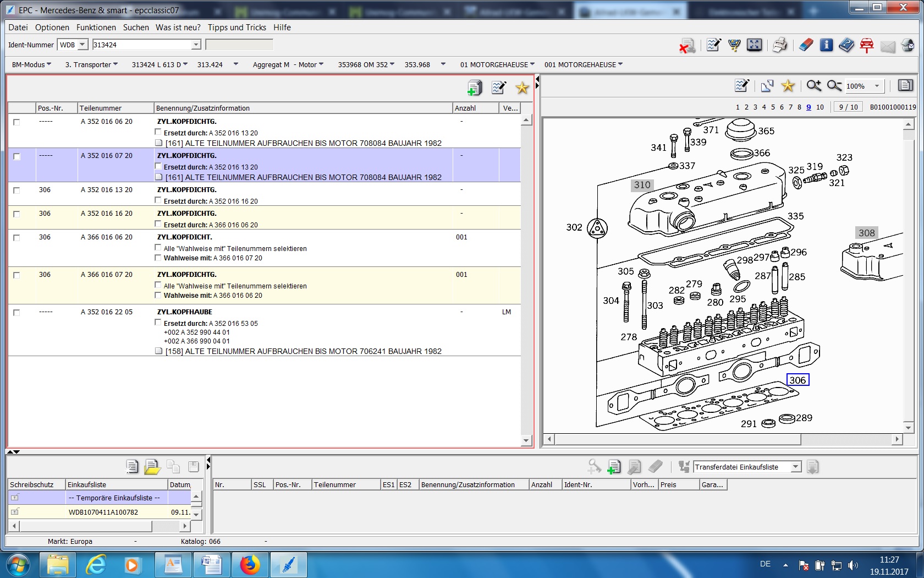924x578 pixels.
Task: Open the Hilfe menu
Action: click(x=282, y=28)
